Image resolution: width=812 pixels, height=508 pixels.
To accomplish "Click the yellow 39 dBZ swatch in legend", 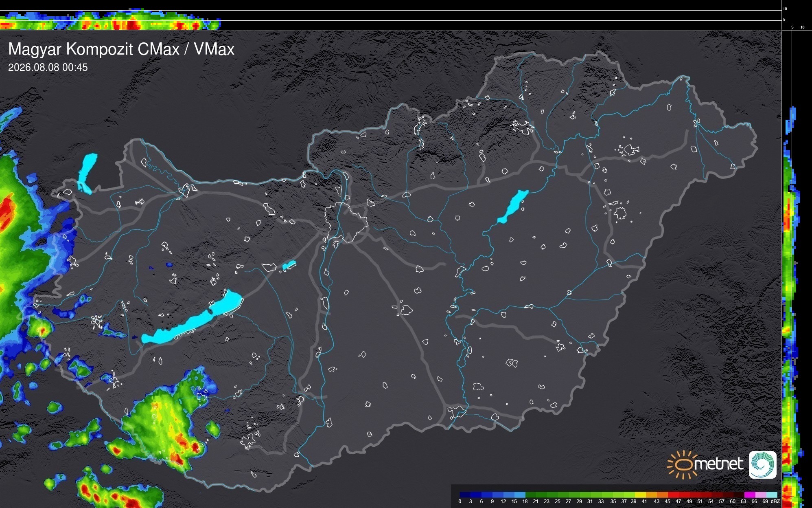I will tap(640, 495).
